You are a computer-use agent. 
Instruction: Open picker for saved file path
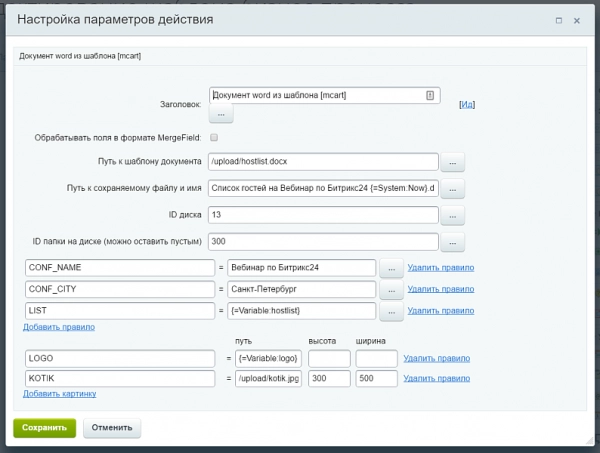453,189
